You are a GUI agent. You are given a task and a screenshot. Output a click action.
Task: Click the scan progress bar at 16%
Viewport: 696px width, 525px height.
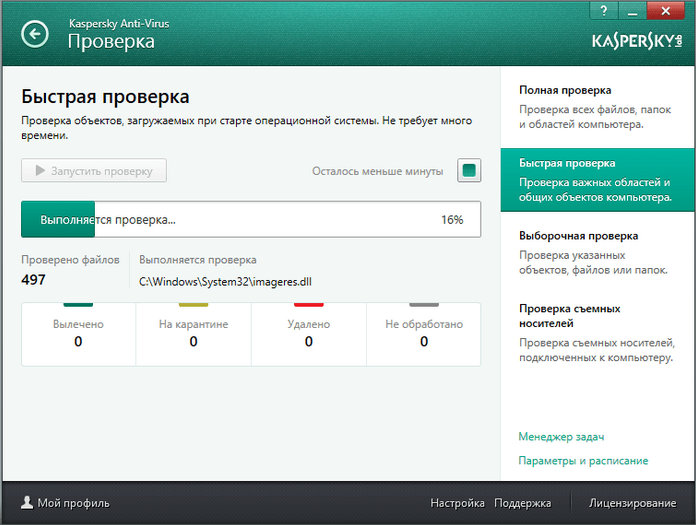(251, 219)
